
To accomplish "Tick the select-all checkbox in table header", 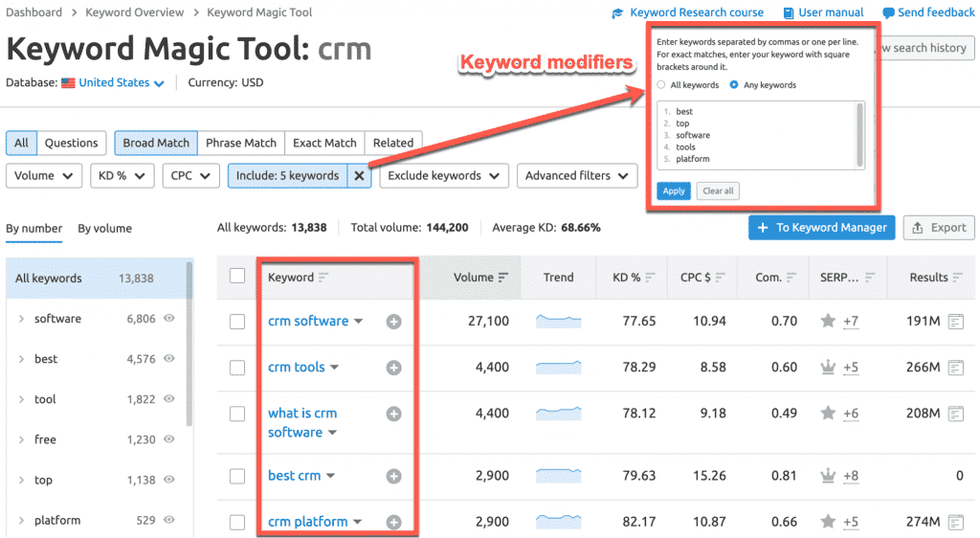I will click(x=237, y=277).
